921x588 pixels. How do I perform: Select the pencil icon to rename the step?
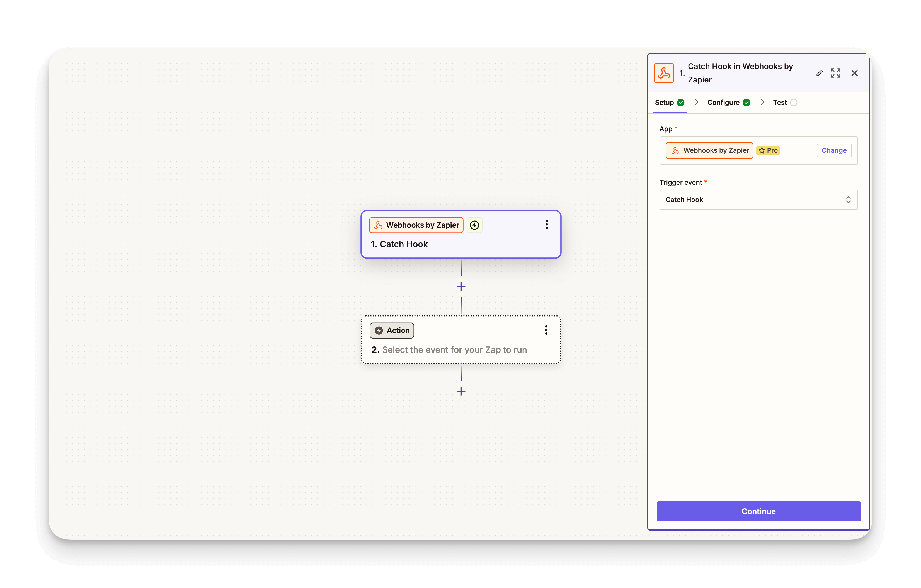[x=819, y=73]
